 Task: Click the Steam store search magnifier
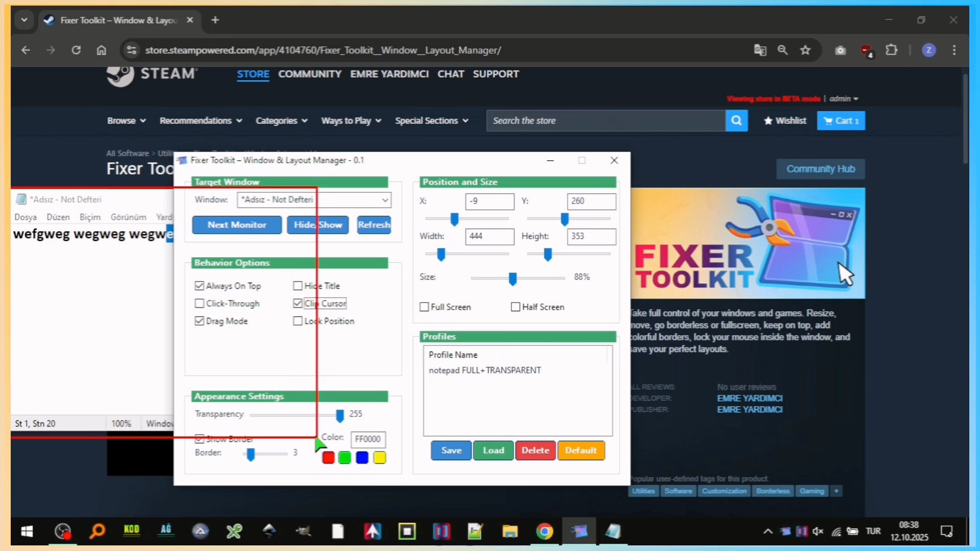[737, 120]
